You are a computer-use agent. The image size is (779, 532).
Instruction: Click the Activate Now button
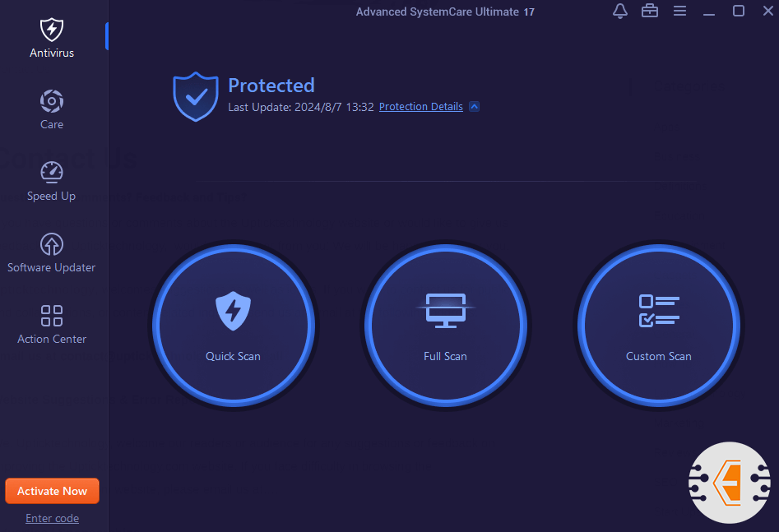52,491
